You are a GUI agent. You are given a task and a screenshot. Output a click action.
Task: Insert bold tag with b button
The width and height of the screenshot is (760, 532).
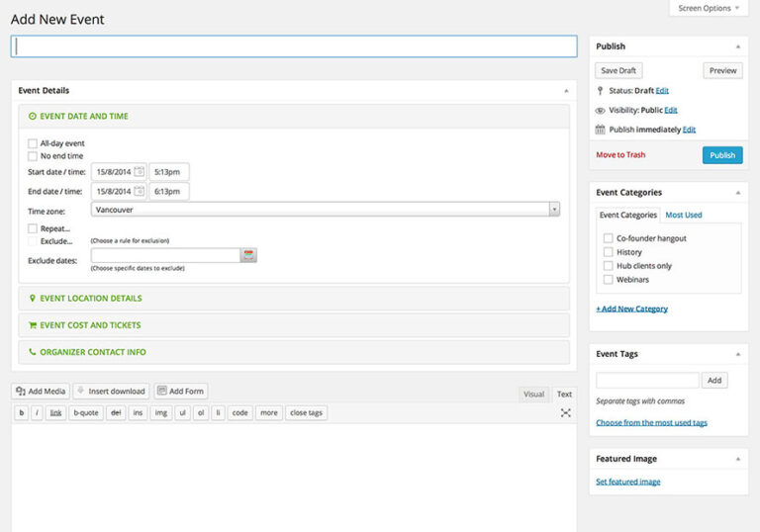click(21, 412)
